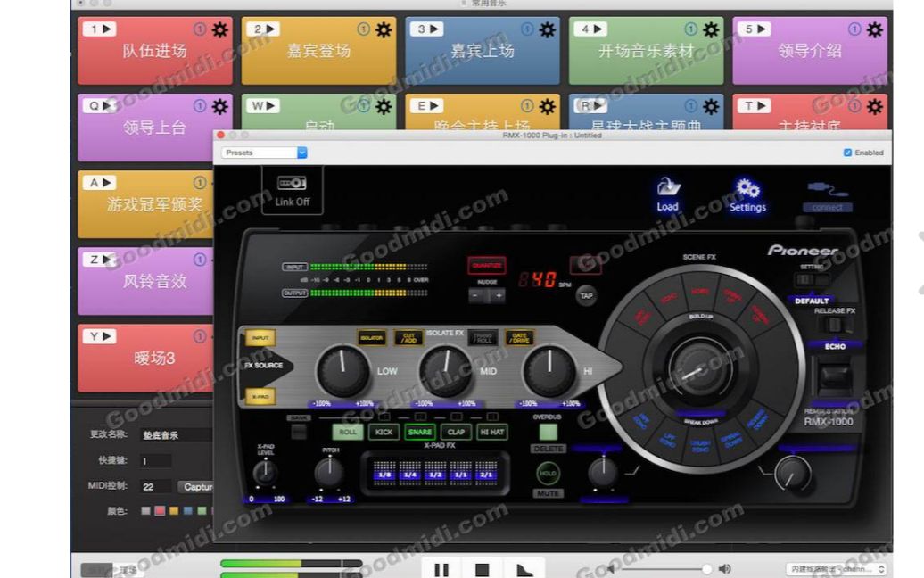Toggle the OVERDUB button
The image size is (924, 578).
pyautogui.click(x=548, y=432)
